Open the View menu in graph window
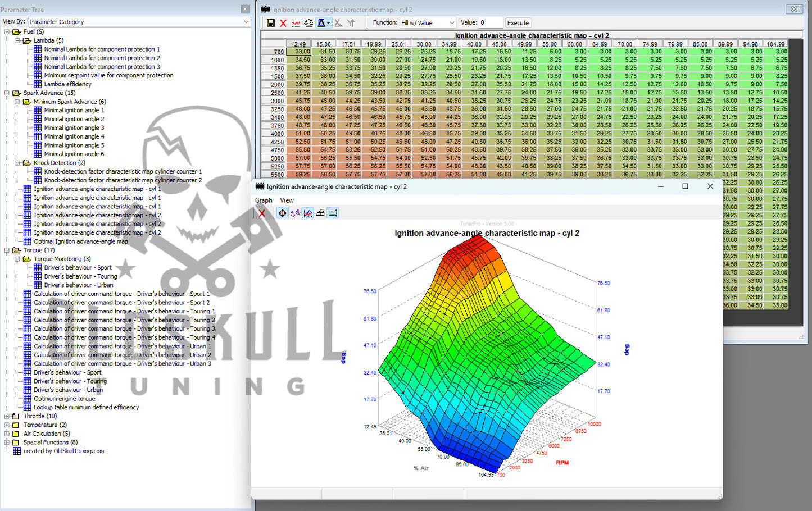Screen dimensions: 812x511 point(287,200)
